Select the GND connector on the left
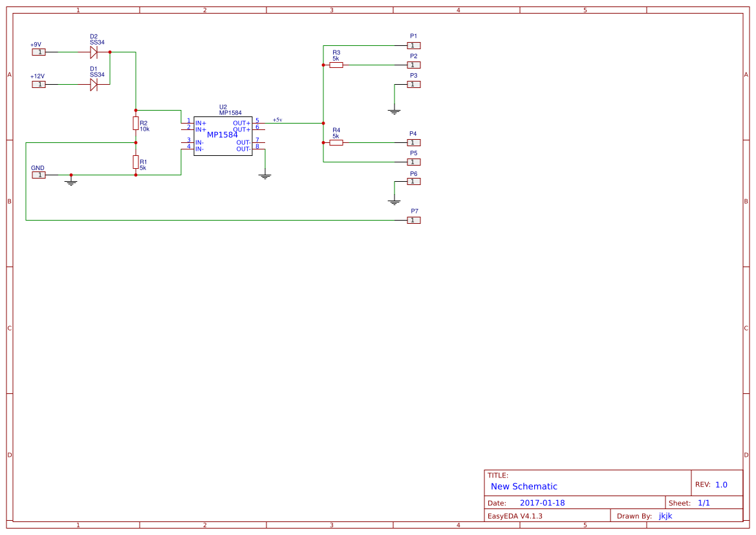Viewport: 756px width, 535px height. point(38,174)
